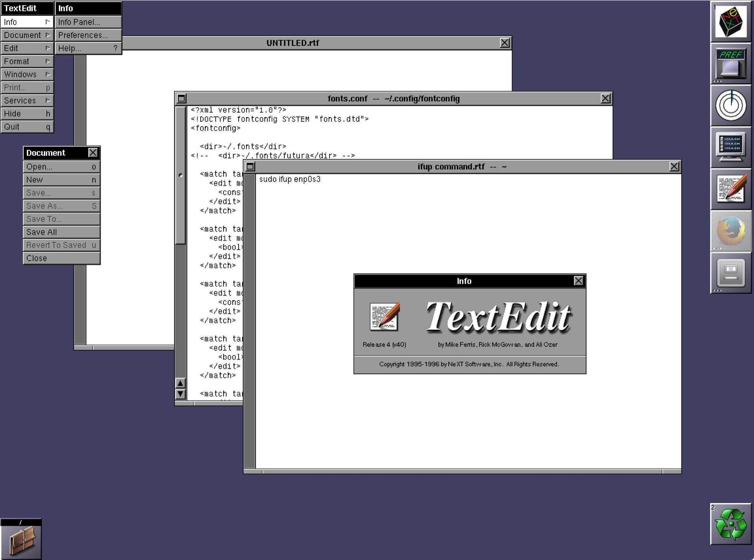The image size is (754, 560).
Task: Close the ifup command.rtf window
Action: tap(674, 167)
